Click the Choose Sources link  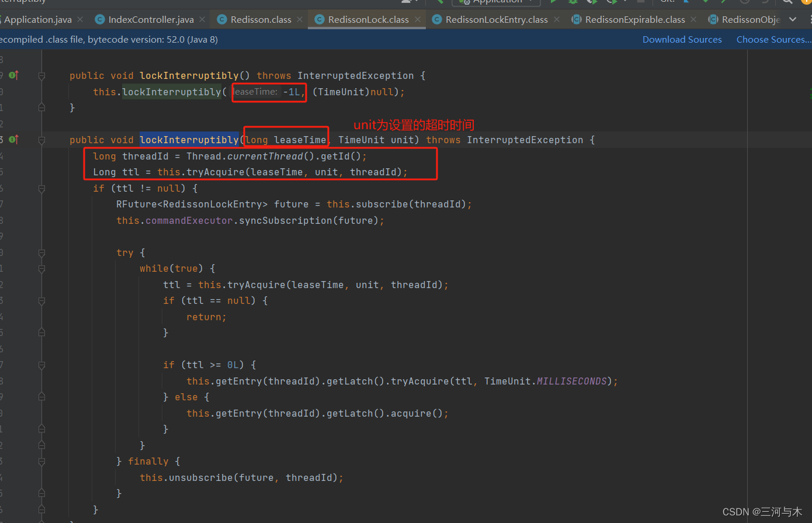773,40
